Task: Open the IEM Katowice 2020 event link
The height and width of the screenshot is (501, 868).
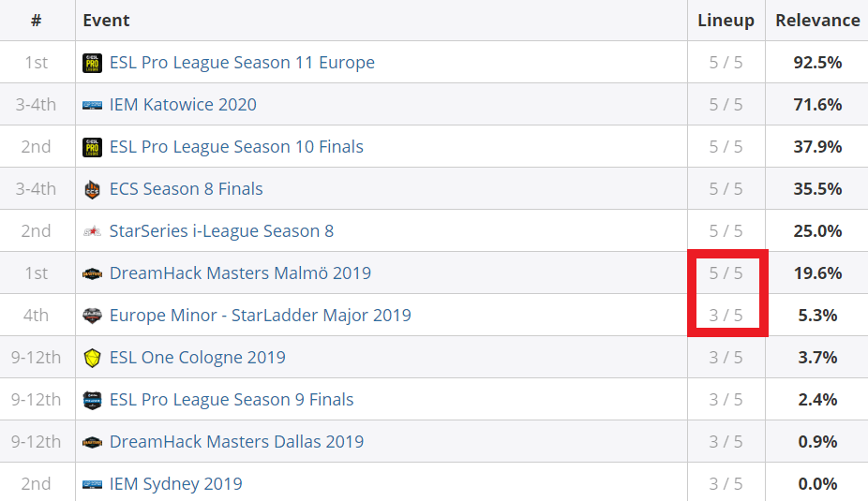Action: tap(183, 105)
